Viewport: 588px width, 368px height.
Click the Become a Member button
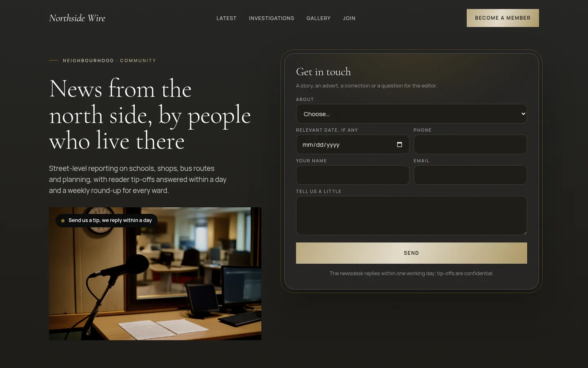tap(503, 18)
